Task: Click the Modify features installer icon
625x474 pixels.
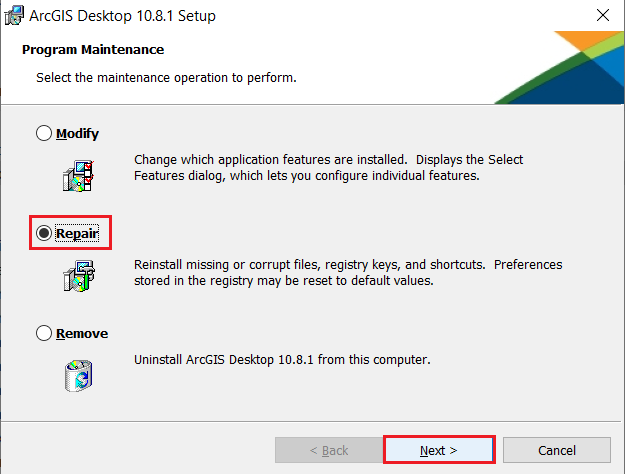Action: tap(77, 175)
